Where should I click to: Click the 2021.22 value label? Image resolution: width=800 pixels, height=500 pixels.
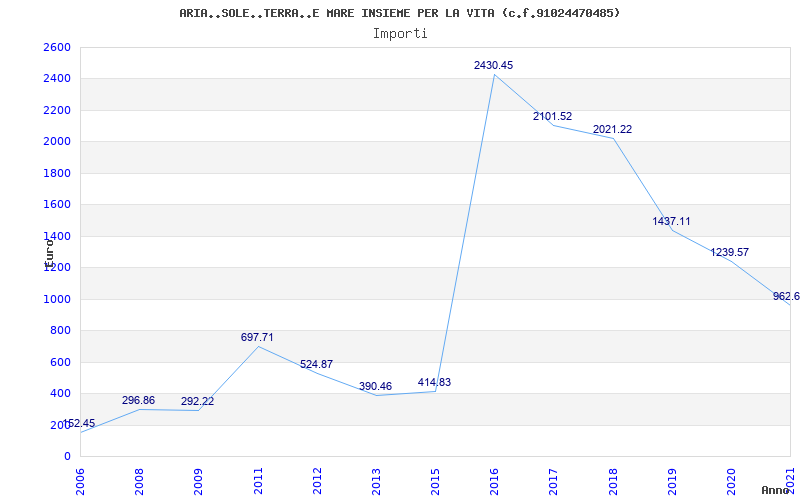pyautogui.click(x=612, y=129)
